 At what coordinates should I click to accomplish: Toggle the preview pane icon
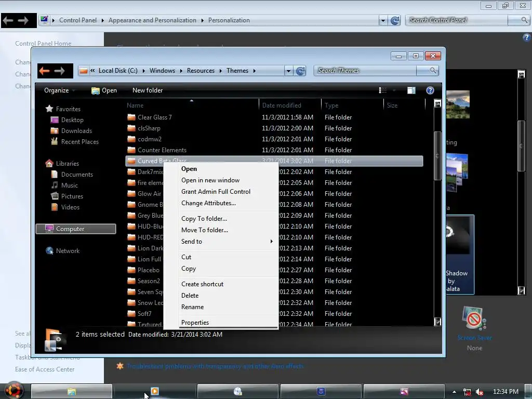coord(411,90)
